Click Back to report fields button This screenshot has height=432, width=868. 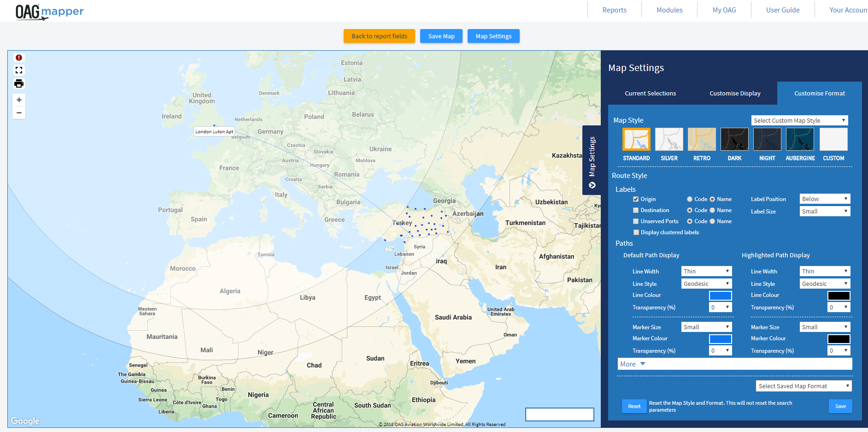[379, 36]
